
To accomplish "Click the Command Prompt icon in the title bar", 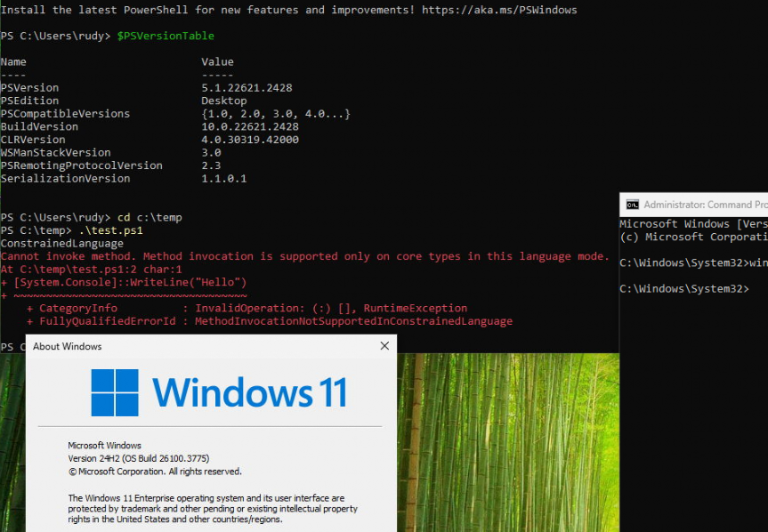I will (x=633, y=204).
